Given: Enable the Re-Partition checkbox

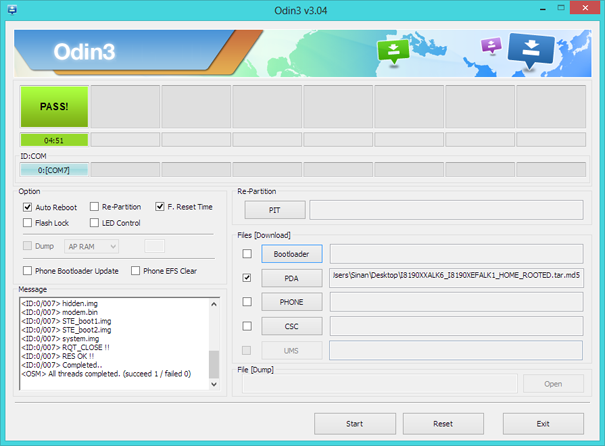Looking at the screenshot, I should pos(94,207).
